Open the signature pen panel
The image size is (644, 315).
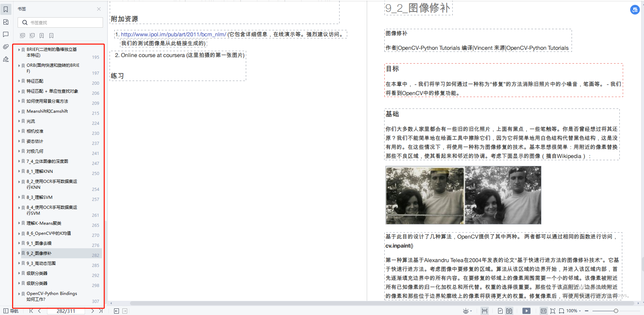click(x=6, y=59)
